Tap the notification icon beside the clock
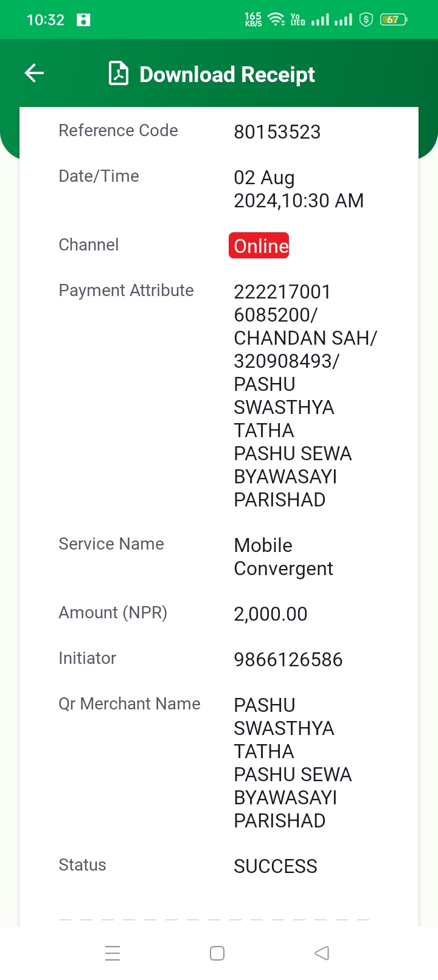438x980 pixels. tap(83, 20)
